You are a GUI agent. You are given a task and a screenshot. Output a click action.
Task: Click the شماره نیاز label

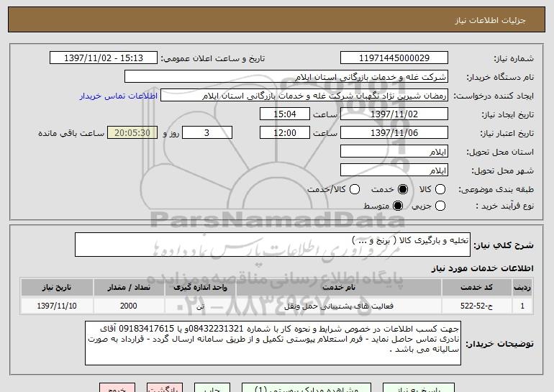pyautogui.click(x=514, y=59)
